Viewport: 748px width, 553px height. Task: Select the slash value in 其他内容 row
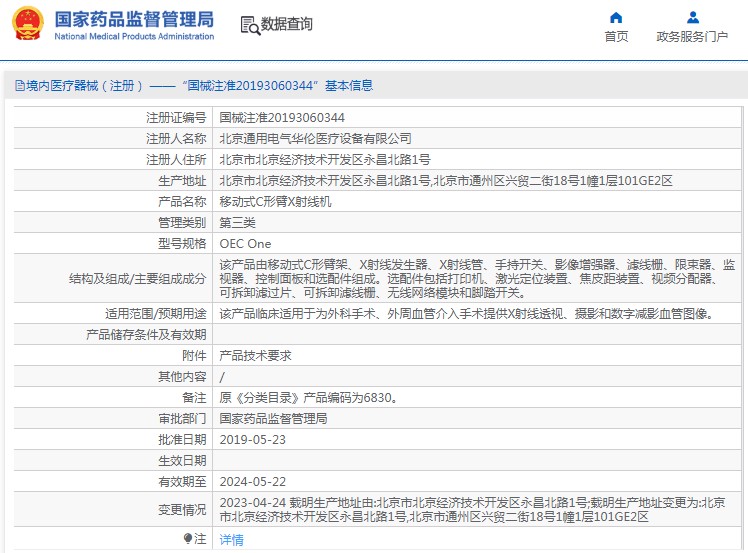[222, 377]
